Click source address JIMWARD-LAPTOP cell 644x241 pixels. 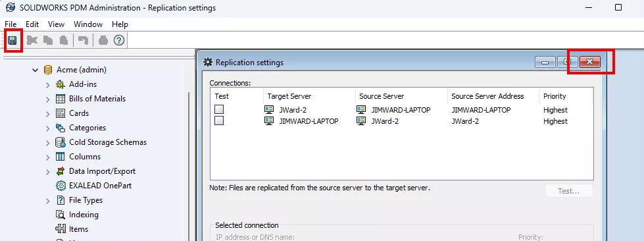[x=481, y=110]
